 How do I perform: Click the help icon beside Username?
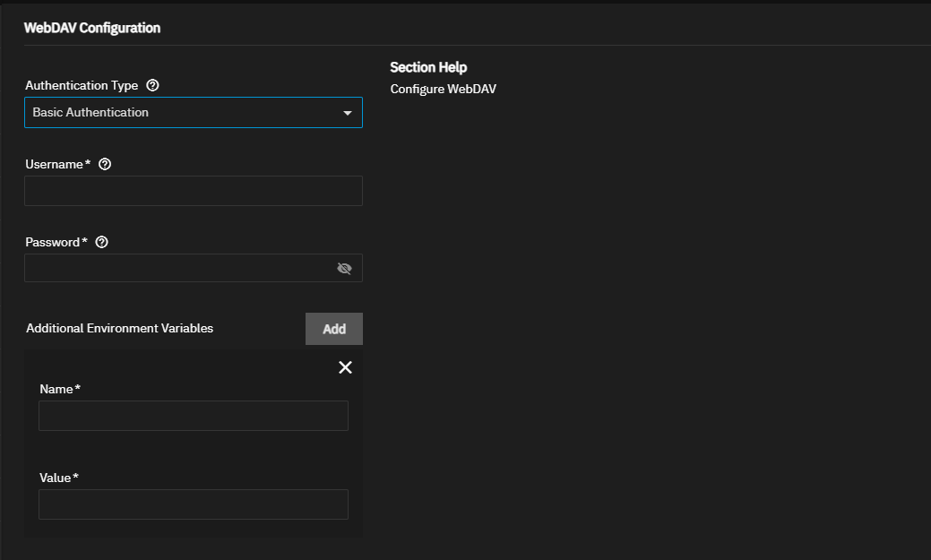105,164
